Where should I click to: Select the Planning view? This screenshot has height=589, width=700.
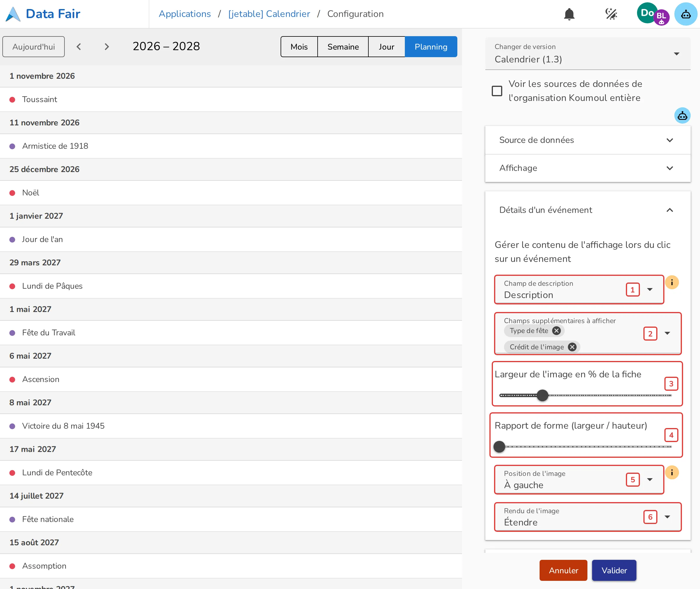coord(431,47)
